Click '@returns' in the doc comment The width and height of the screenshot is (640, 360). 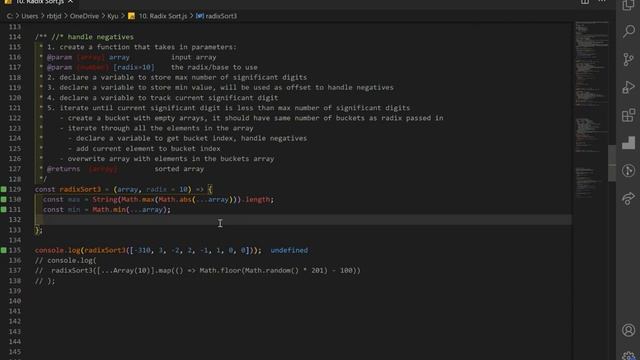pos(64,169)
